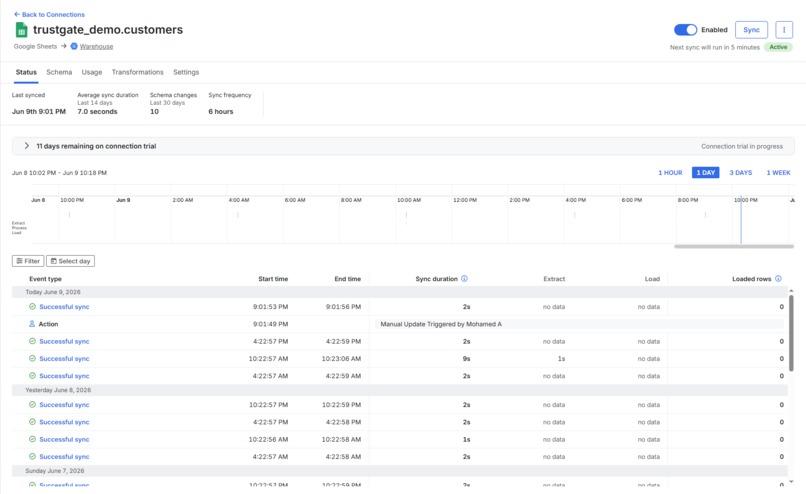
Task: Click the Event type column header
Action: click(x=45, y=279)
